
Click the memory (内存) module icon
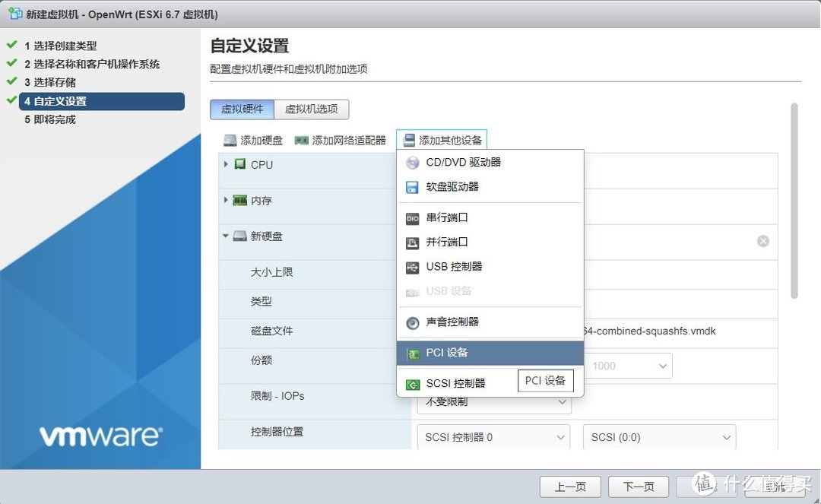coord(239,201)
